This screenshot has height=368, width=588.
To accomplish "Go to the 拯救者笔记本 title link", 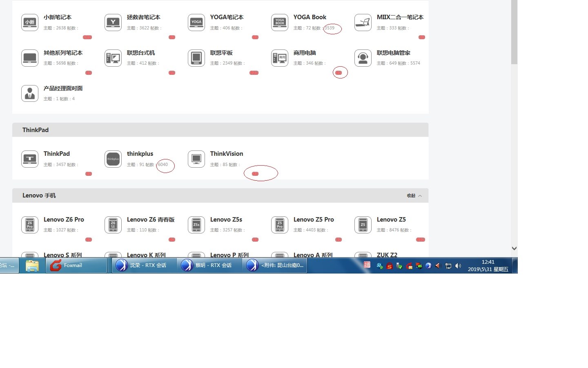I will tap(144, 17).
